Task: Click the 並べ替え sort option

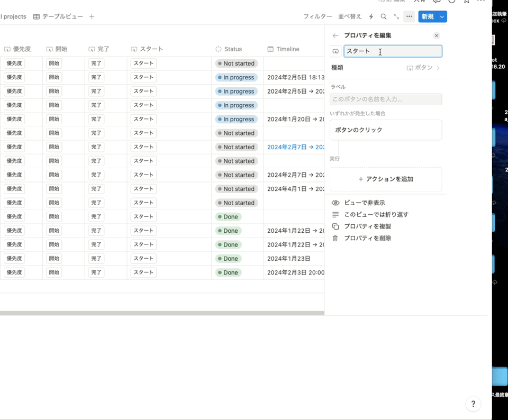Action: point(350,17)
